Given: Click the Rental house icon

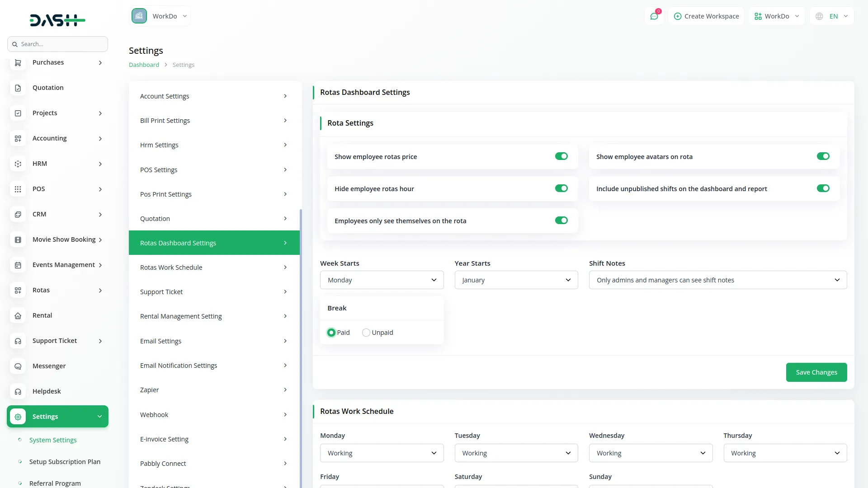Looking at the screenshot, I should point(18,316).
